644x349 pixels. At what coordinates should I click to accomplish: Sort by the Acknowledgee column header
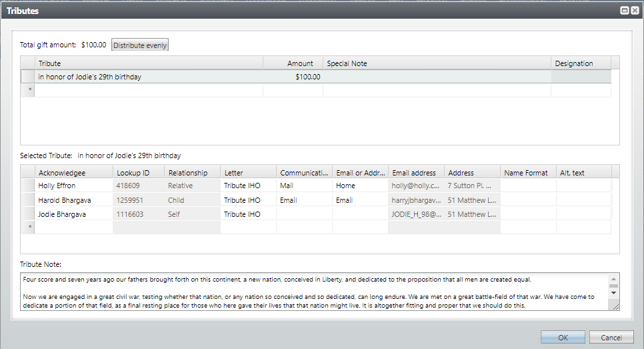coord(73,173)
